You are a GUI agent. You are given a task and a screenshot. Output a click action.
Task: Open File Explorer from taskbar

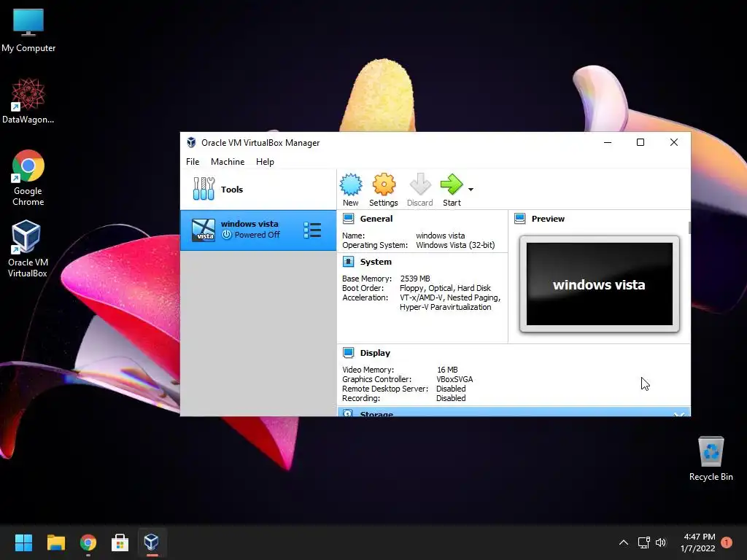(55, 542)
